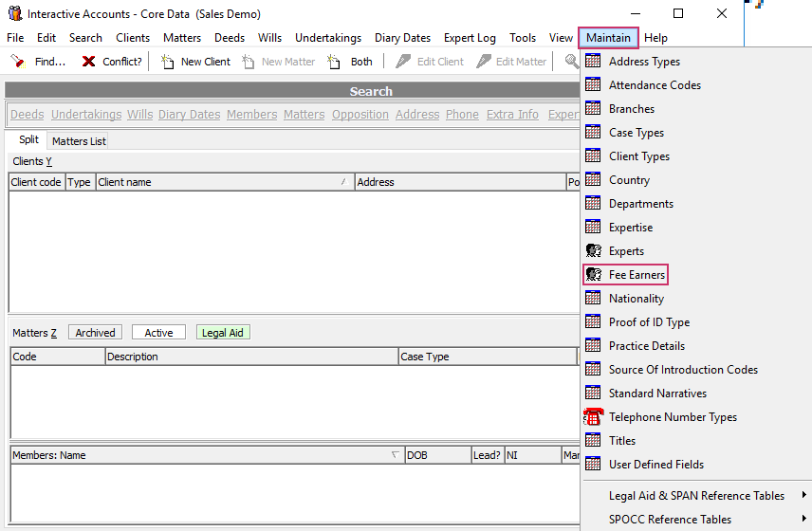Click the Diary Dates search link

pos(189,115)
